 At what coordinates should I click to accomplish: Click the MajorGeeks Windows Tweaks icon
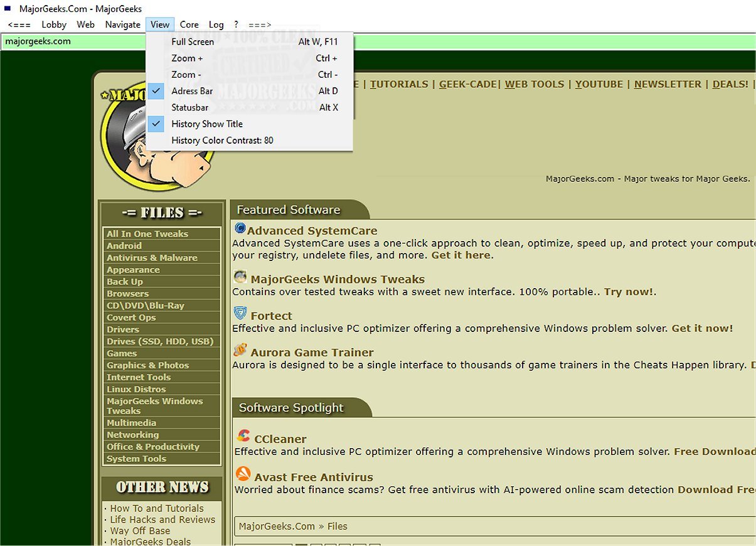(x=240, y=277)
